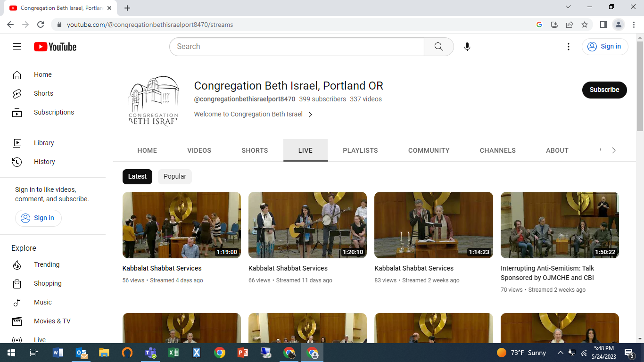Image resolution: width=644 pixels, height=362 pixels.
Task: Switch to the SHORTS channel tab
Action: tap(255, 150)
